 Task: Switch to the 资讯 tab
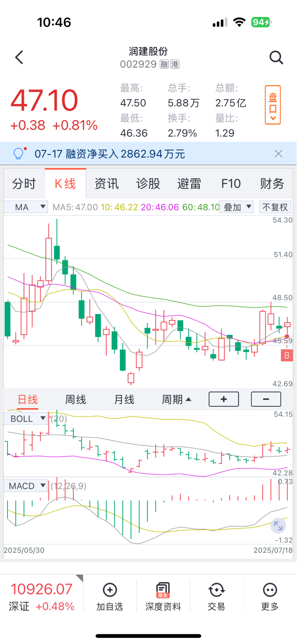click(107, 184)
